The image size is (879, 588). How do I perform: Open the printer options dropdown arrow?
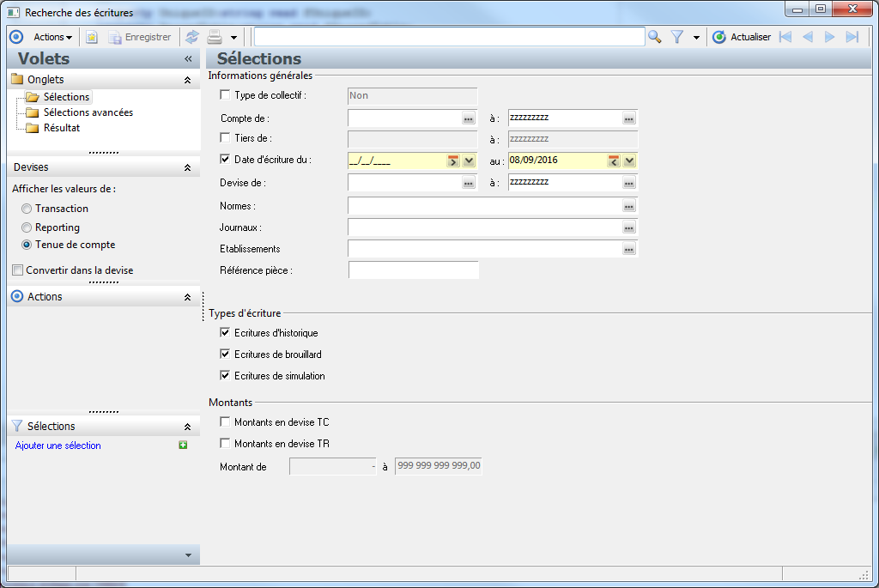(233, 38)
